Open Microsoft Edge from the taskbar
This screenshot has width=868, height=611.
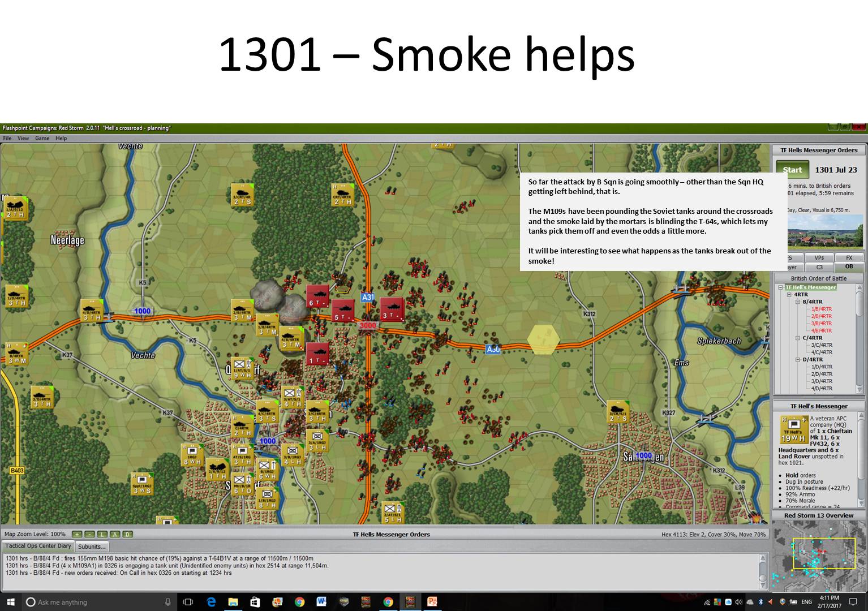click(212, 602)
